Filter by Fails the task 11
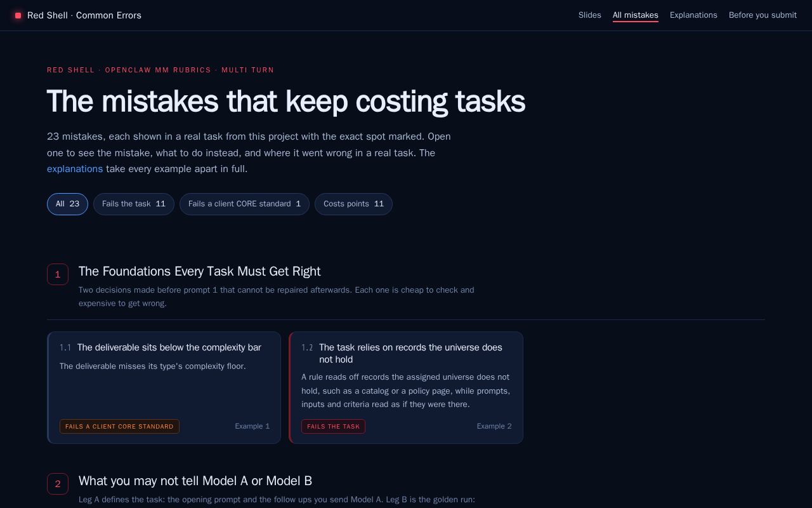Viewport: 812px width, 508px height. click(134, 204)
